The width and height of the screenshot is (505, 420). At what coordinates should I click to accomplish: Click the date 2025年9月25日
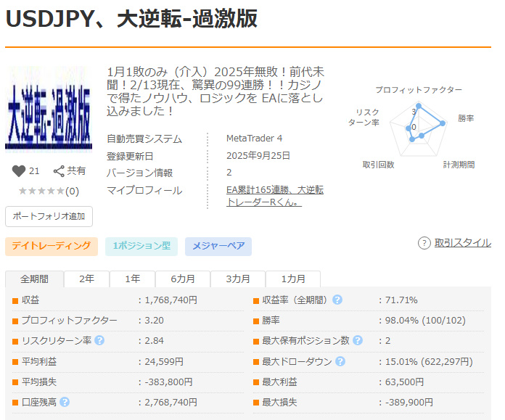coord(258,155)
